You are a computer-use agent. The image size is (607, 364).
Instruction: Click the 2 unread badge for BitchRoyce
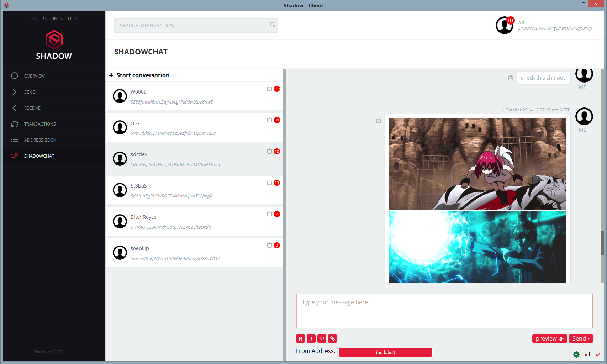click(277, 214)
